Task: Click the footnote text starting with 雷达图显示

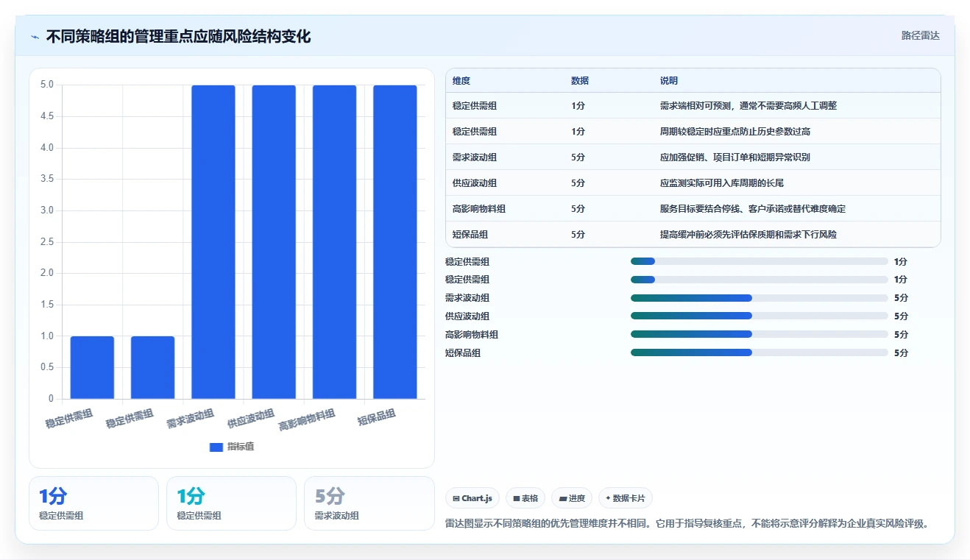Action: click(687, 524)
